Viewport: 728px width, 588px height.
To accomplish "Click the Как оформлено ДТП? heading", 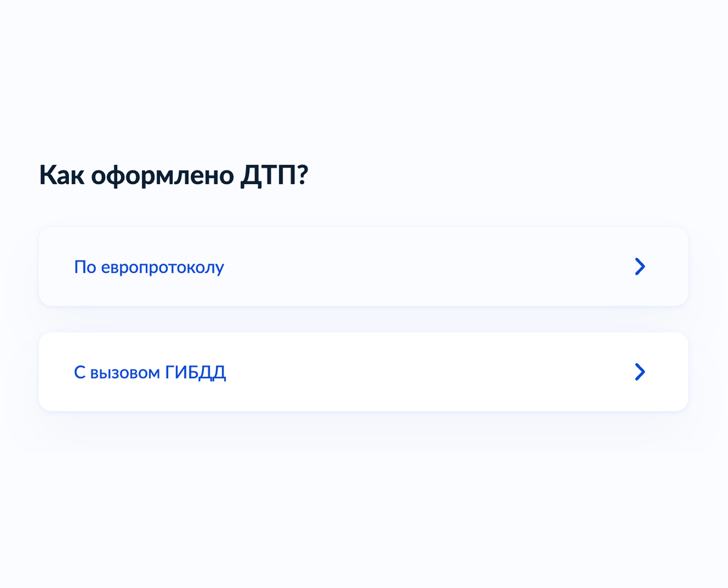I will pyautogui.click(x=173, y=175).
